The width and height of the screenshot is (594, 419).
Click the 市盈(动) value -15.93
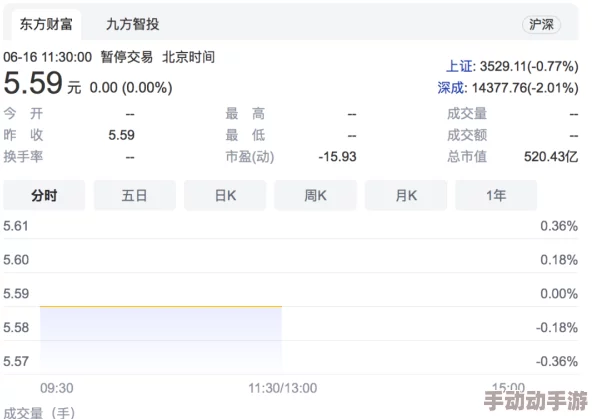[x=337, y=156]
